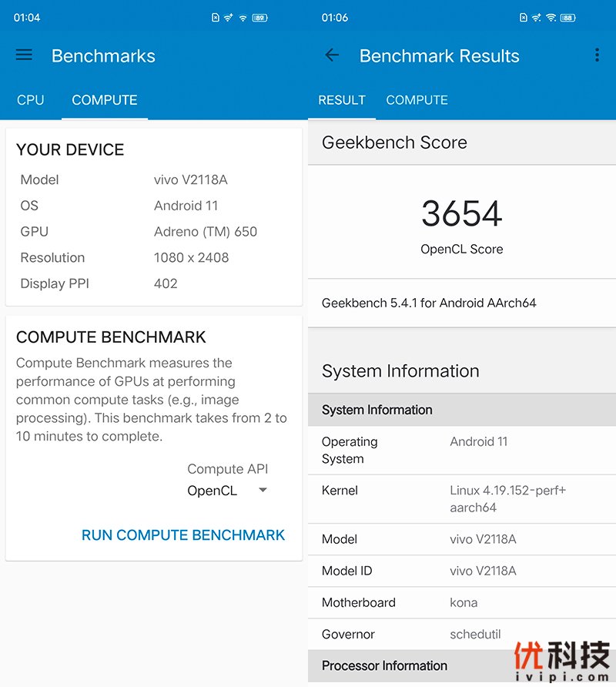The height and width of the screenshot is (687, 616).
Task: Tap Wi-Fi icon in the 01:06 status bar
Action: tap(551, 18)
